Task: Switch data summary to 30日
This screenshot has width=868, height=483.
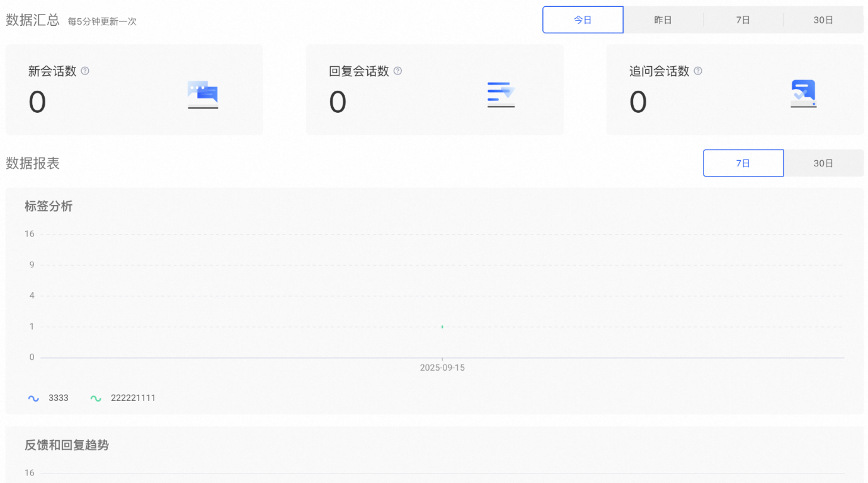Action: [823, 20]
